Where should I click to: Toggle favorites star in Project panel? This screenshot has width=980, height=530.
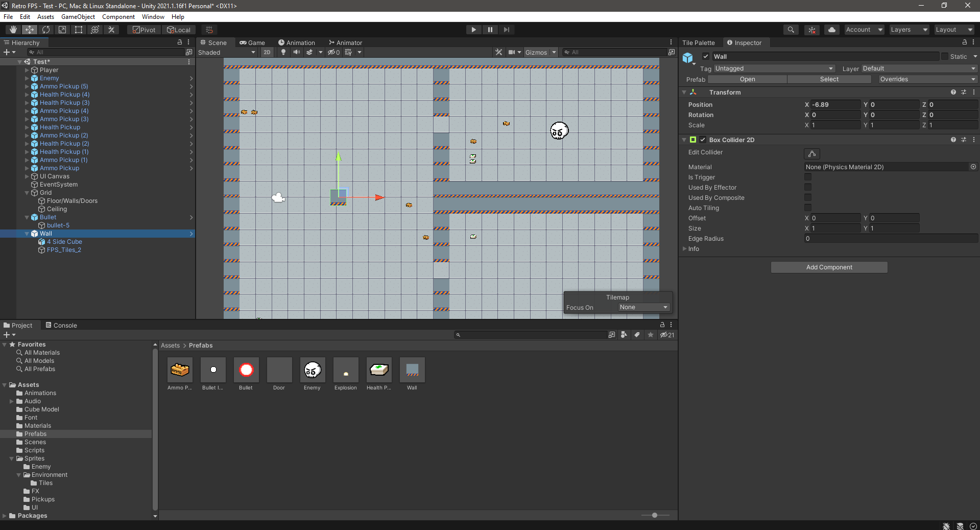click(x=650, y=335)
